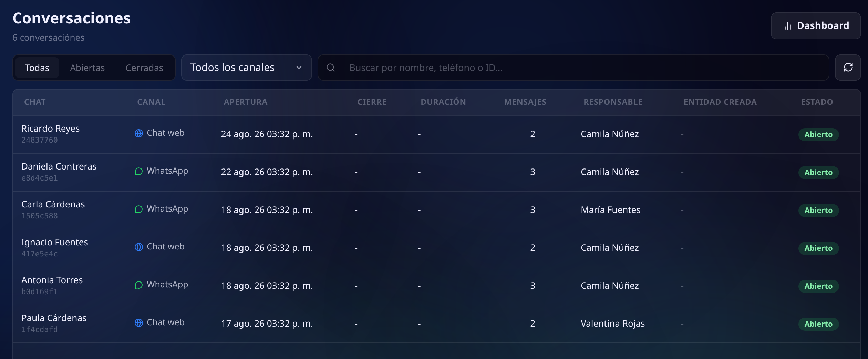Image resolution: width=868 pixels, height=359 pixels.
Task: Open Carla Cárdenas conversation
Action: (x=437, y=210)
